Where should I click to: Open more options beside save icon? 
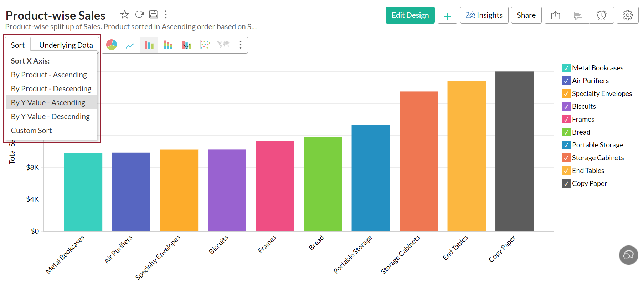[x=166, y=15]
